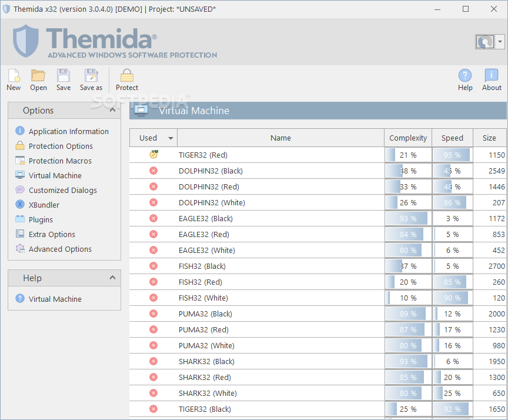Image resolution: width=508 pixels, height=420 pixels.
Task: Click the Protect padlock icon
Action: point(126,75)
